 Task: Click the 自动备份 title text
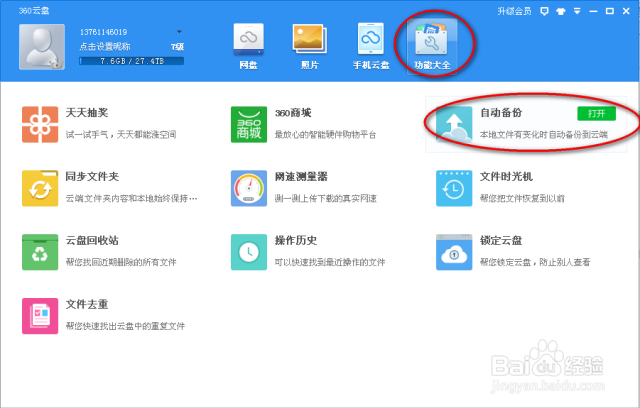[501, 113]
